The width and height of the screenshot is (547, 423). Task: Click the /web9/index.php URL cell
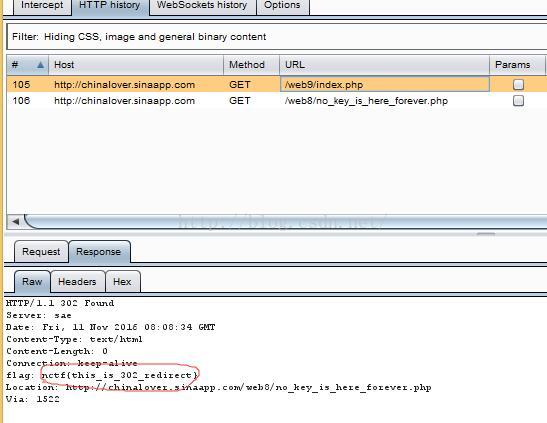tap(384, 85)
